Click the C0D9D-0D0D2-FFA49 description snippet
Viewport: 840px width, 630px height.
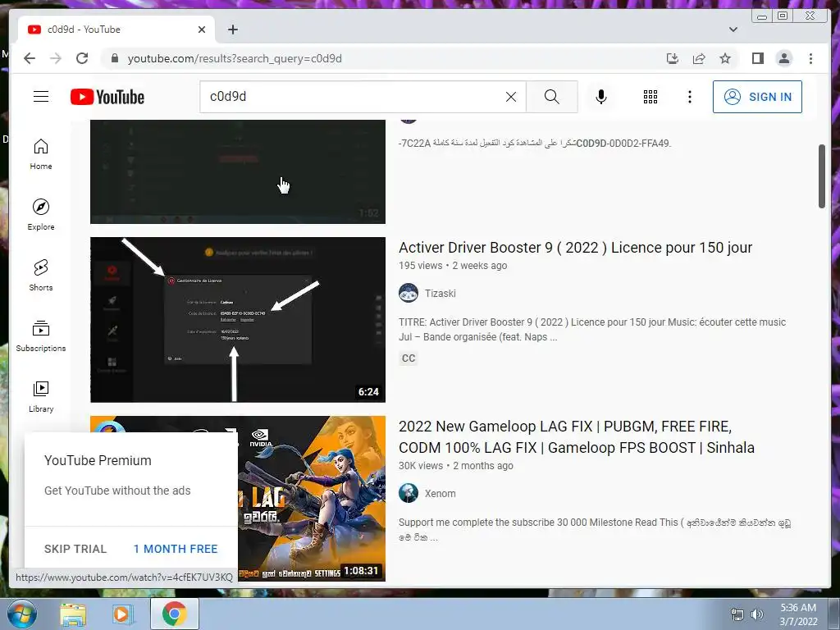coord(535,143)
